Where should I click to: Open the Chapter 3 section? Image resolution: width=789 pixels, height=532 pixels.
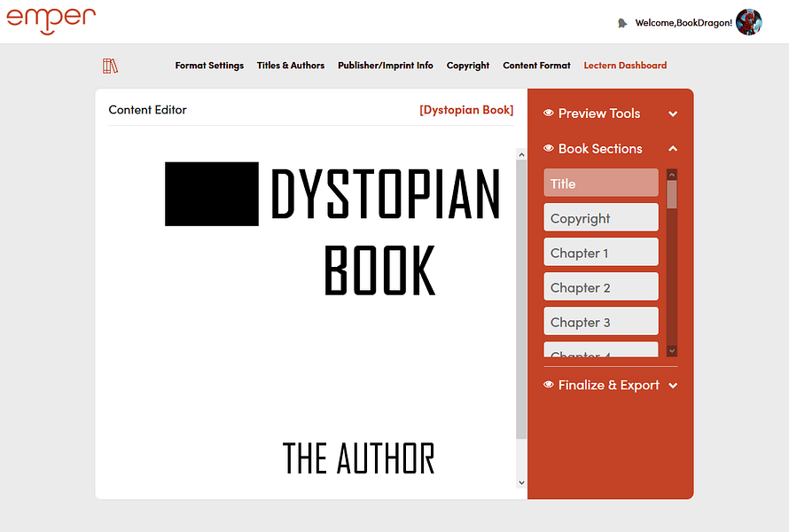601,322
